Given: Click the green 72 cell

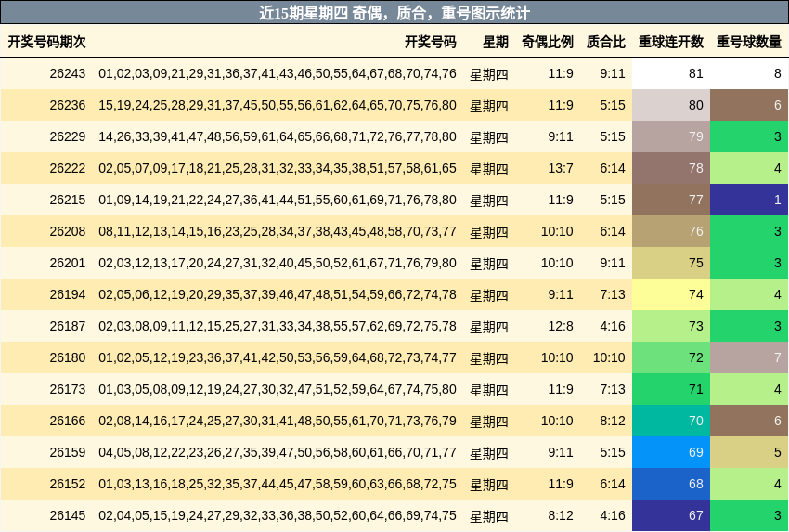Looking at the screenshot, I should [x=671, y=357].
